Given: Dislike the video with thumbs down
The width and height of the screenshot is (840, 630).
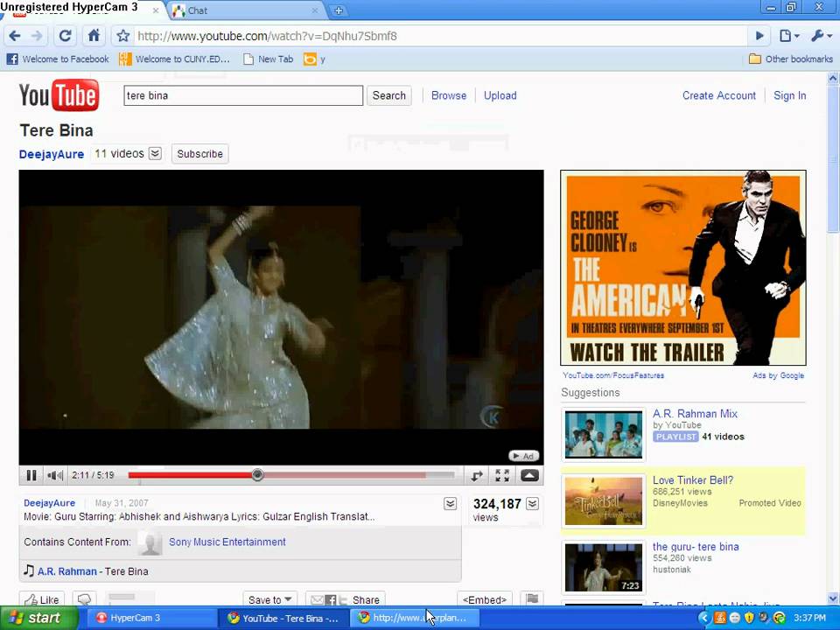Looking at the screenshot, I should click(x=84, y=599).
